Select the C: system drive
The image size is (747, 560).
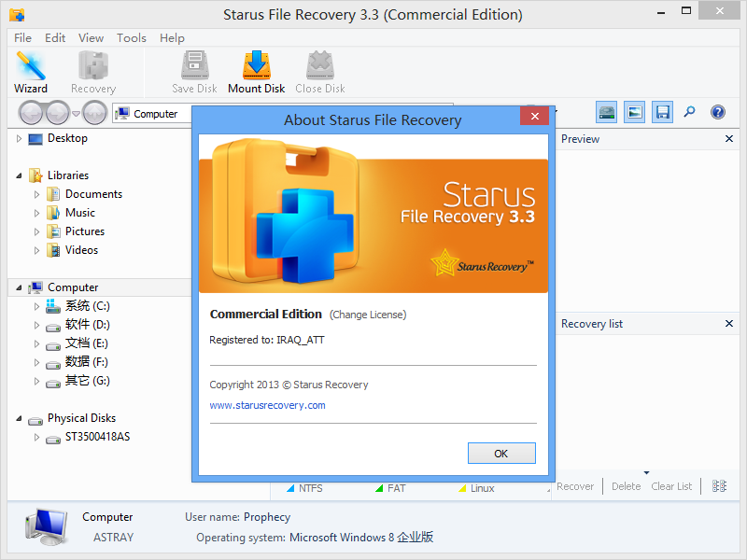[x=88, y=306]
